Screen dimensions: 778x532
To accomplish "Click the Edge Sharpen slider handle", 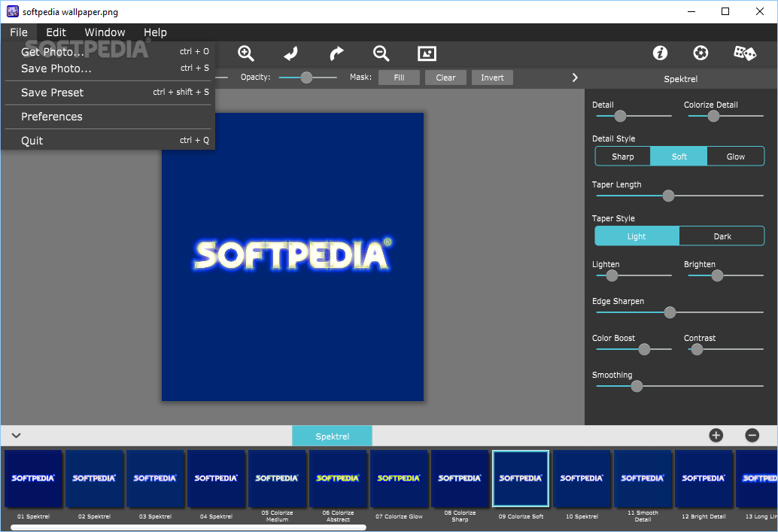I will [670, 312].
